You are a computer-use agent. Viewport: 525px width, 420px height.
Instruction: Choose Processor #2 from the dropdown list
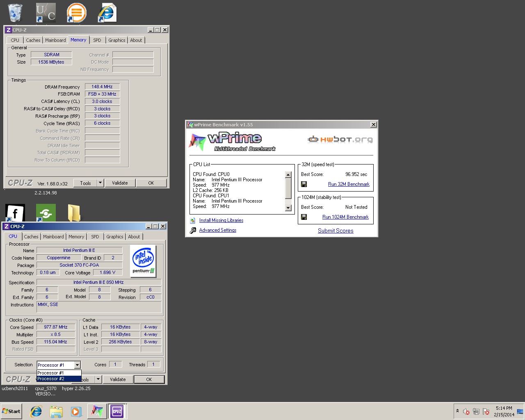(59, 379)
